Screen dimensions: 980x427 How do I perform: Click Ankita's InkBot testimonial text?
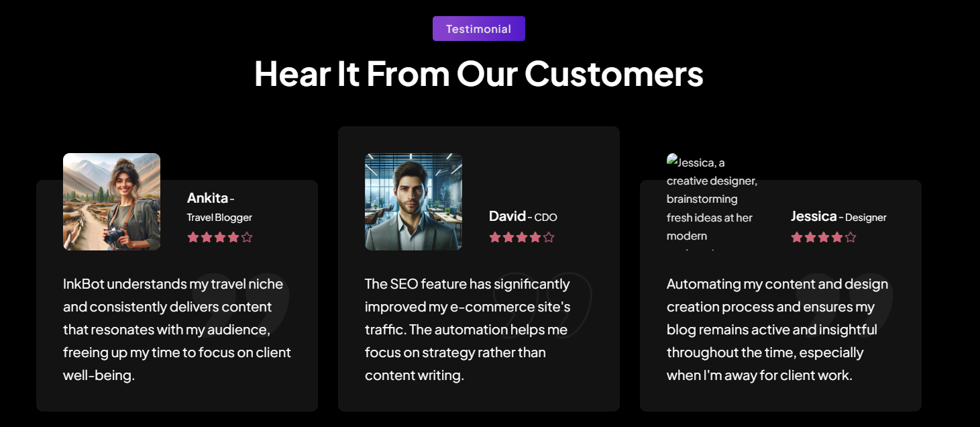pyautogui.click(x=177, y=330)
